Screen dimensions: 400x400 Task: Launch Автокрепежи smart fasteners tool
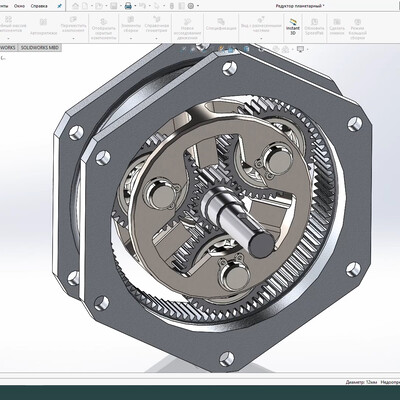coord(43,27)
